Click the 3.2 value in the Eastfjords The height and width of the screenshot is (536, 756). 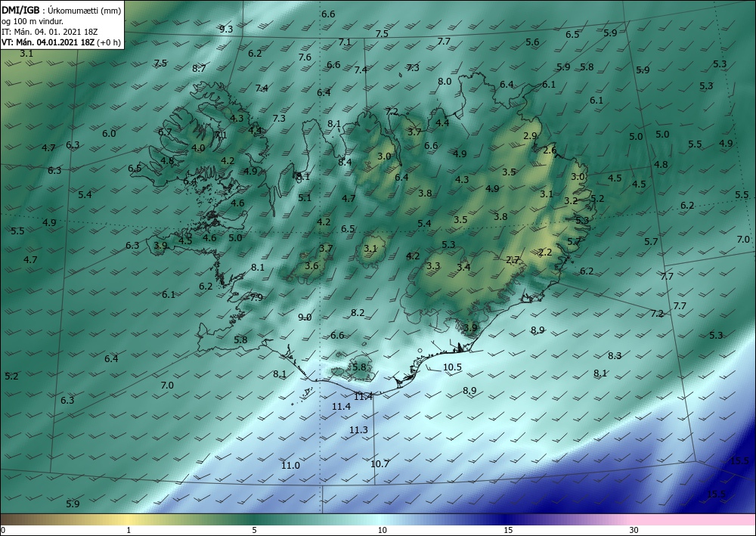[571, 200]
